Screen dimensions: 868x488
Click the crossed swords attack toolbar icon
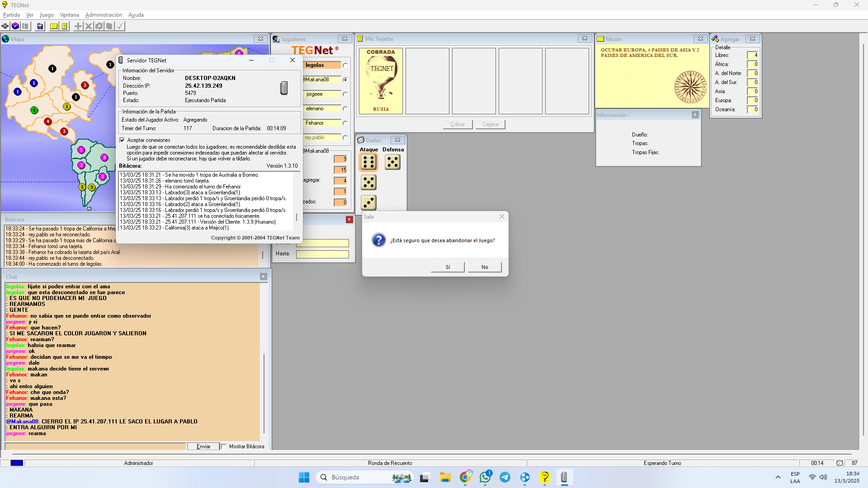[x=89, y=26]
